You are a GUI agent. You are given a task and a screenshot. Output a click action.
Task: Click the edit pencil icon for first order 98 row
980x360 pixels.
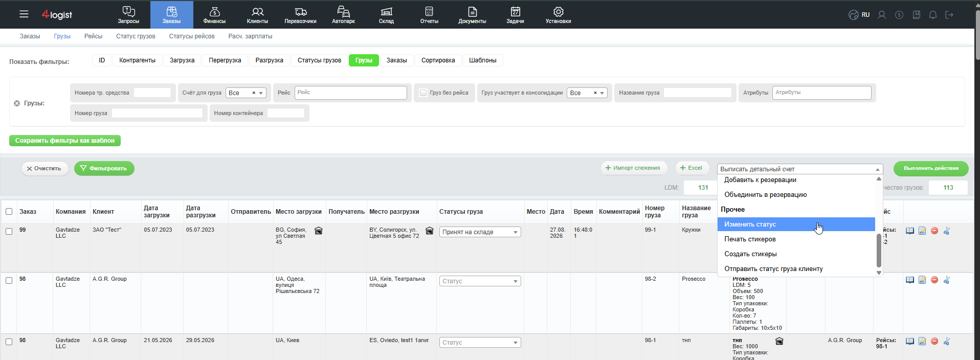coord(922,280)
